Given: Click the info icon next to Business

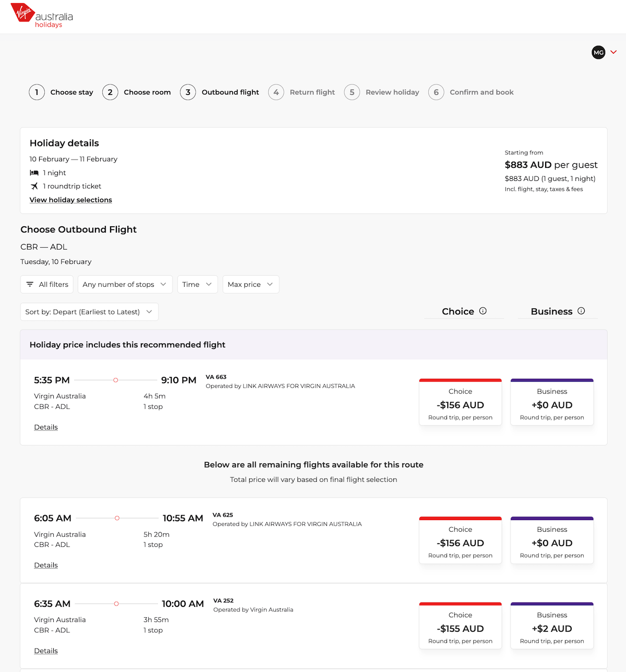Looking at the screenshot, I should [581, 311].
